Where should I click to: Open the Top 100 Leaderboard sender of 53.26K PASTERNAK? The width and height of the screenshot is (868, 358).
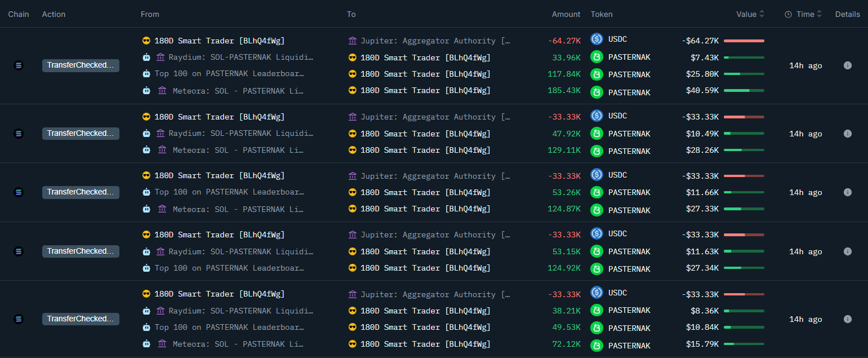coord(230,192)
